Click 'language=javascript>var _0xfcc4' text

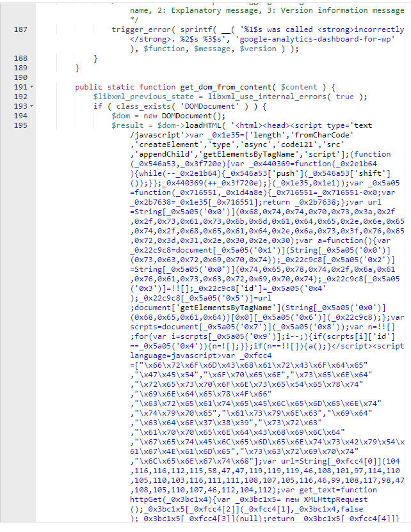coord(201,356)
